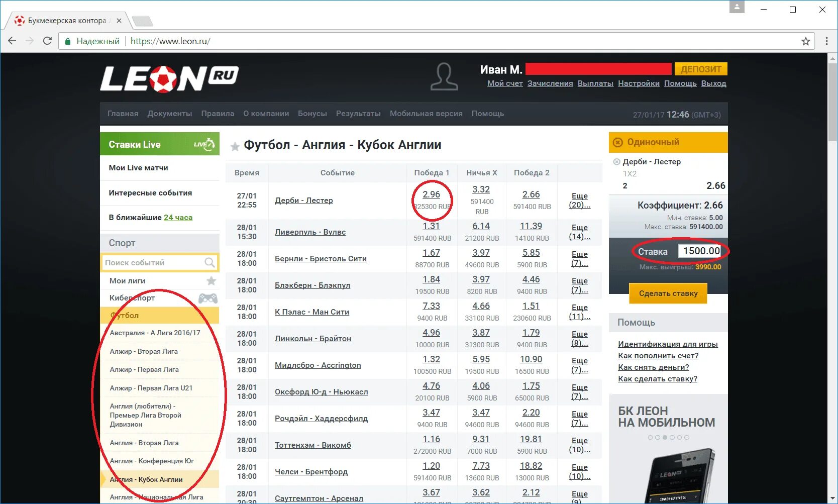Click the browser forward arrow

[30, 41]
